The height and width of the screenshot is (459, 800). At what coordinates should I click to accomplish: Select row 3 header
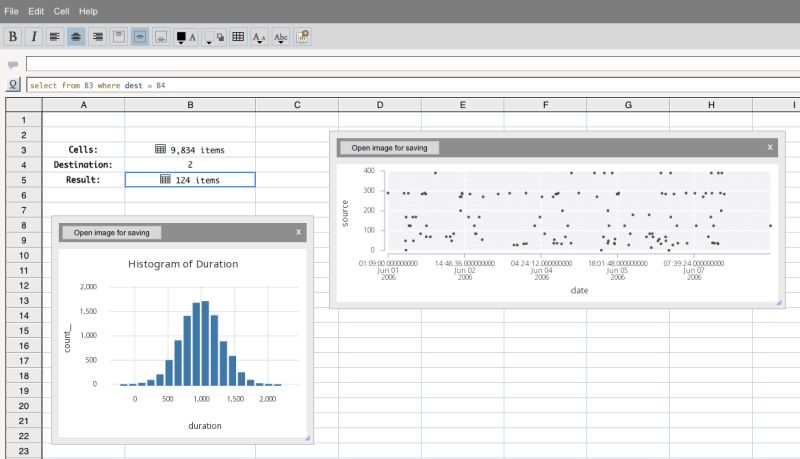[23, 150]
